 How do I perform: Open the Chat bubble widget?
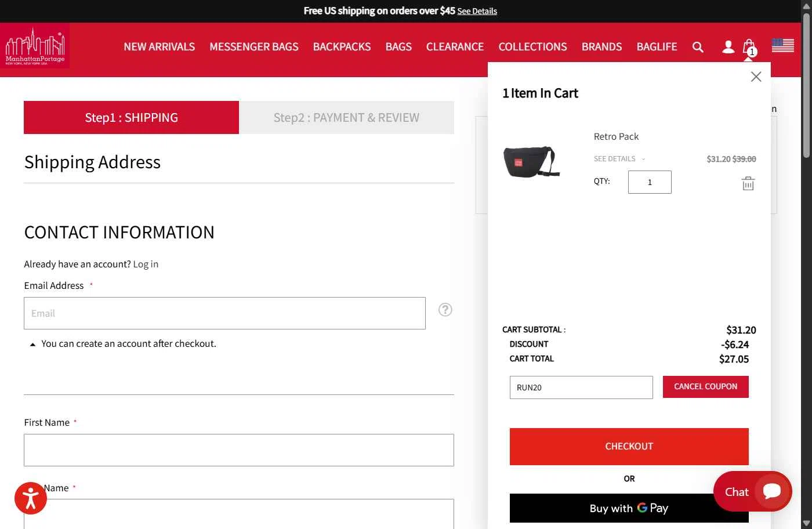click(753, 491)
